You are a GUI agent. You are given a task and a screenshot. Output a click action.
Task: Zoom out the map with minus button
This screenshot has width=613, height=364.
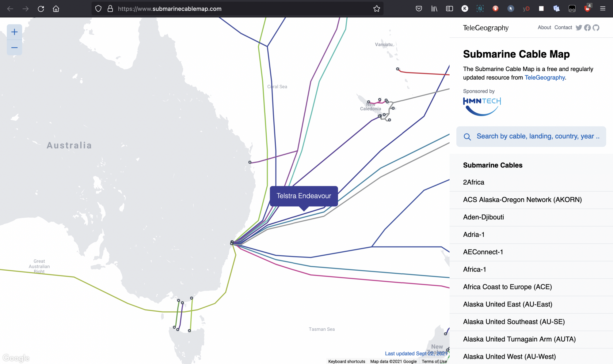click(x=14, y=47)
